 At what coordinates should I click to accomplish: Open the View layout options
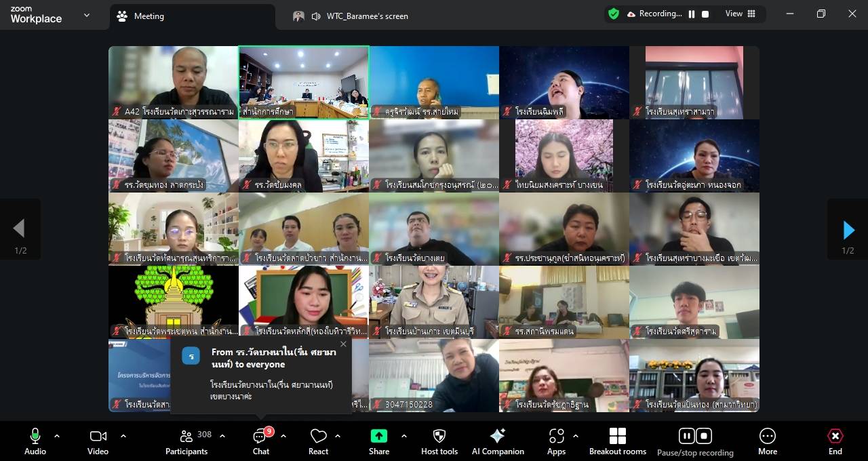(x=741, y=14)
